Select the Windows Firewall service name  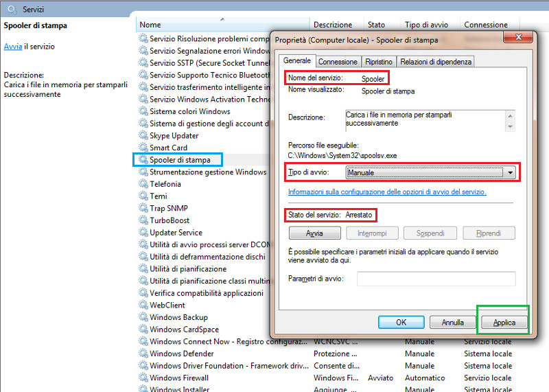[179, 378]
